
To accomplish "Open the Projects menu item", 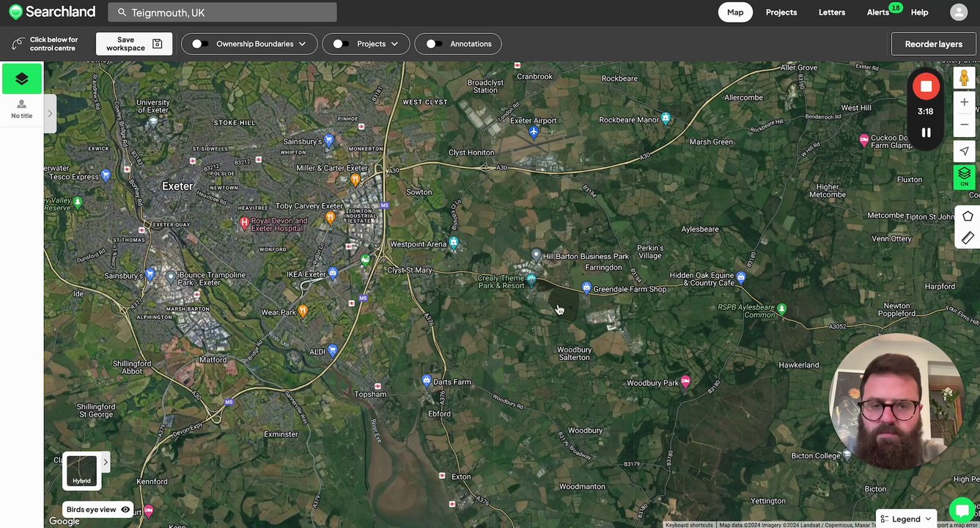I will 781,12.
